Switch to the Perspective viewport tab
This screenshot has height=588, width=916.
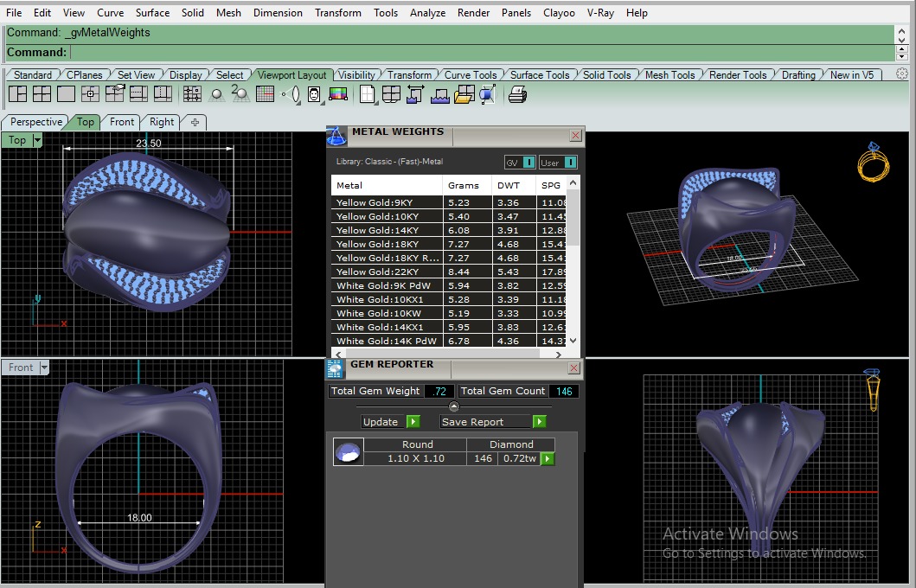[36, 121]
